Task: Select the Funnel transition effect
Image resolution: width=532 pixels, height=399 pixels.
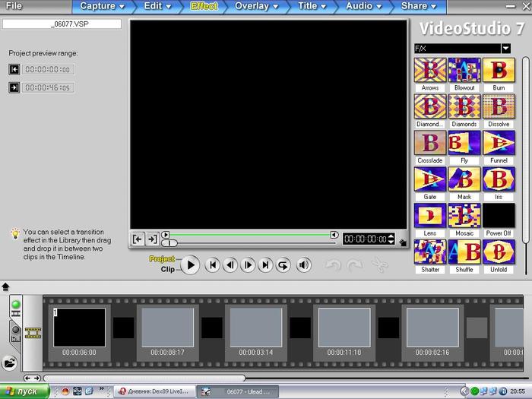Action: pyautogui.click(x=499, y=143)
